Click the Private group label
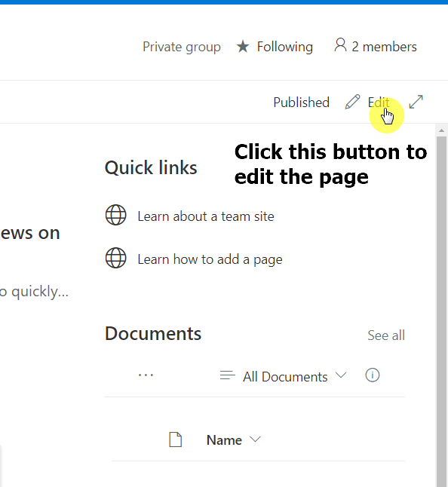This screenshot has height=487, width=448. (182, 47)
